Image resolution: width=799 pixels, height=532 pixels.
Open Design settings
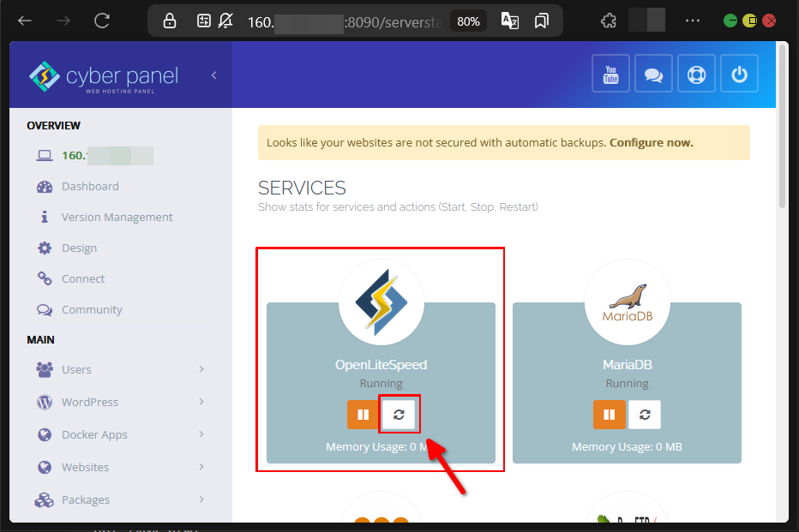(79, 248)
